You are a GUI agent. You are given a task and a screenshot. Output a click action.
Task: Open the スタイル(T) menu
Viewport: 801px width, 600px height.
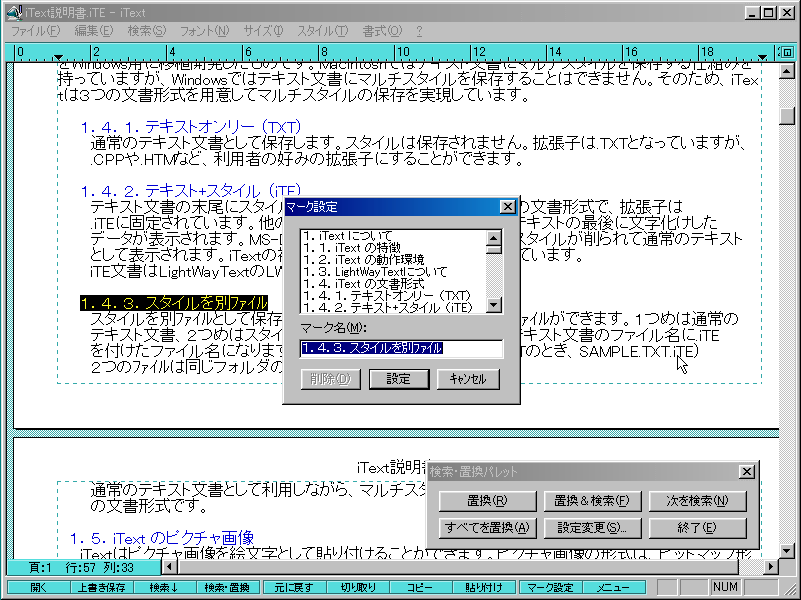(322, 31)
